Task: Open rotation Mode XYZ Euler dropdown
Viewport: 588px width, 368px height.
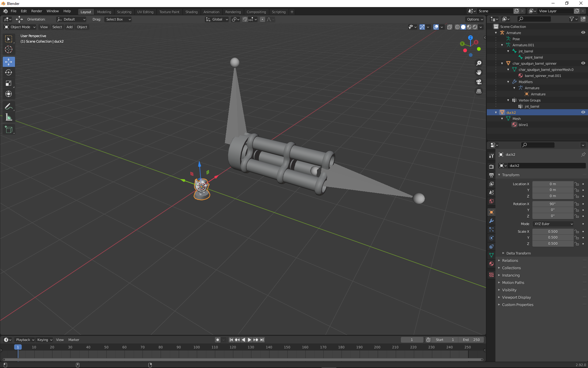Action: point(553,224)
